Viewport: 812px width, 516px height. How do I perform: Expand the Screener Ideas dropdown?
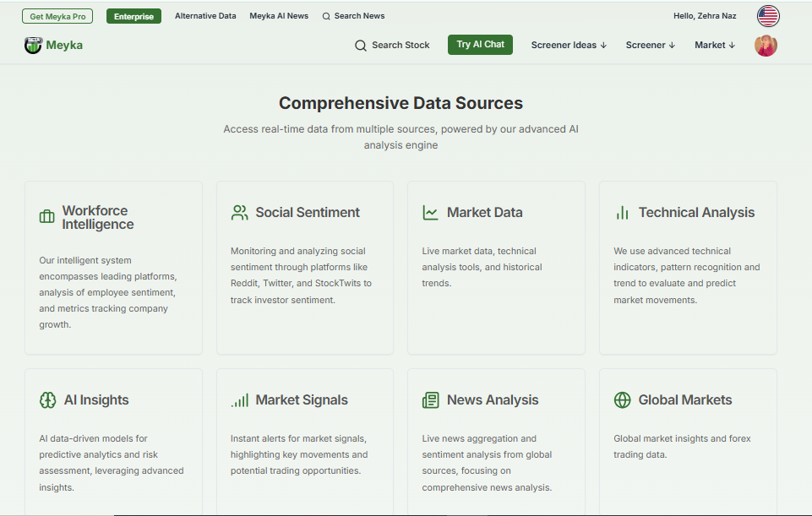click(569, 45)
